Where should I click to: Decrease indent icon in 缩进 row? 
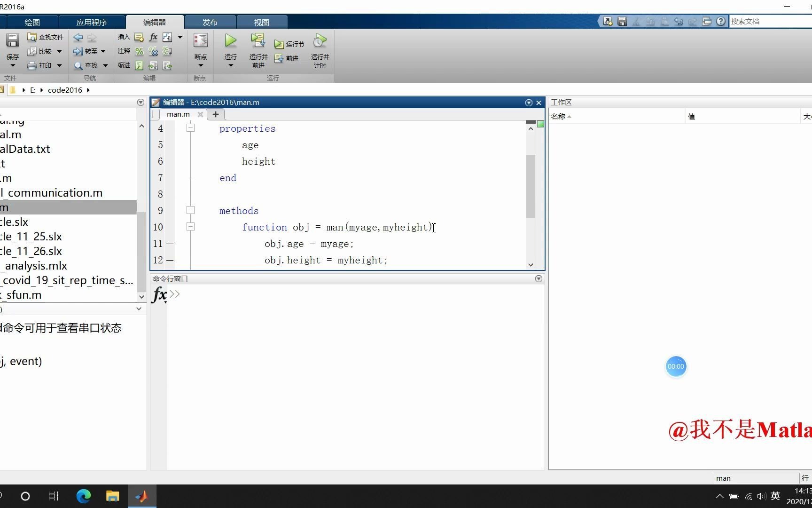[x=167, y=65]
